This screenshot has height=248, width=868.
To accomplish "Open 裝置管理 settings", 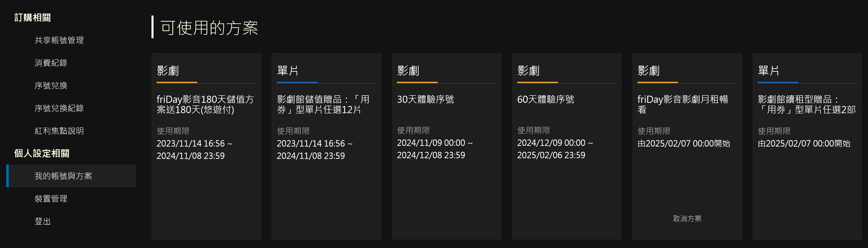I will click(x=51, y=199).
